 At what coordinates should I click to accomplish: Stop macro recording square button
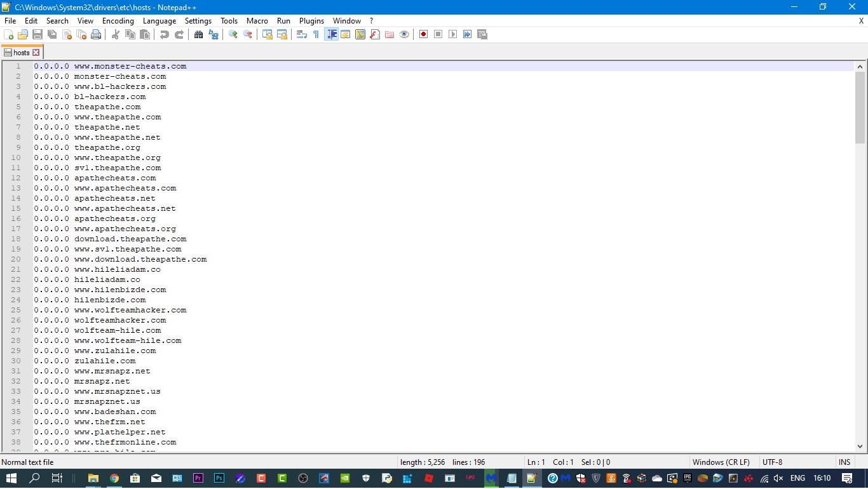438,34
